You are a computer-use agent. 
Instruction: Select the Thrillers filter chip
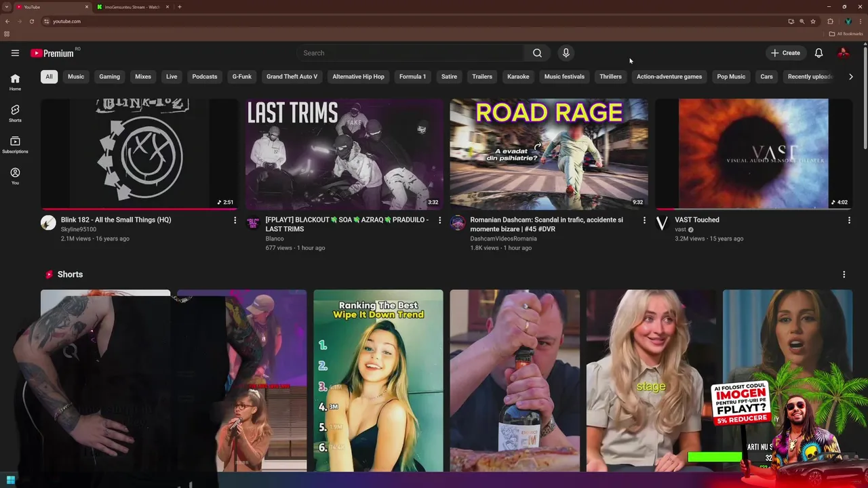[x=610, y=77]
